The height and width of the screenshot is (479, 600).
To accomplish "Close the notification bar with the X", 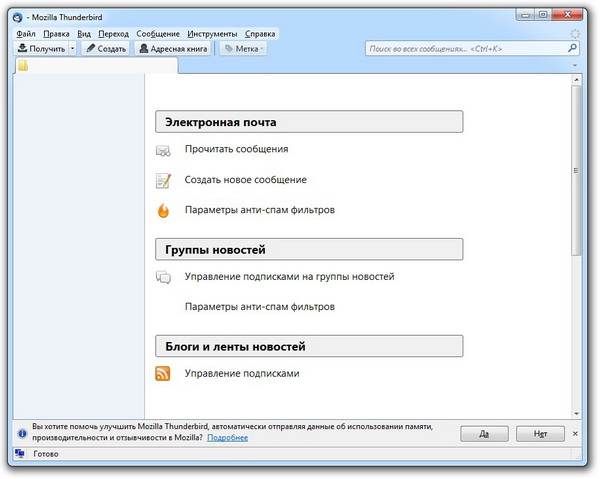I will (x=573, y=433).
